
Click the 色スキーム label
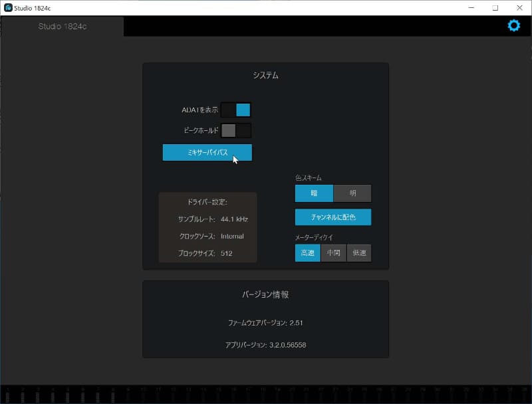coord(308,177)
